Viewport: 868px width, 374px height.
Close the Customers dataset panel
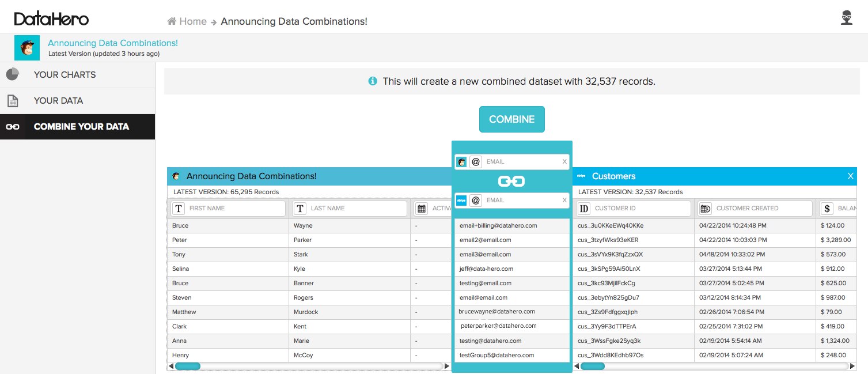tap(850, 176)
